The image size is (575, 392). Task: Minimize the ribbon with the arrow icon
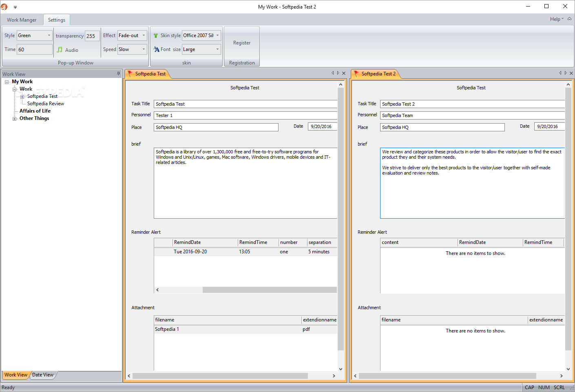coord(570,19)
